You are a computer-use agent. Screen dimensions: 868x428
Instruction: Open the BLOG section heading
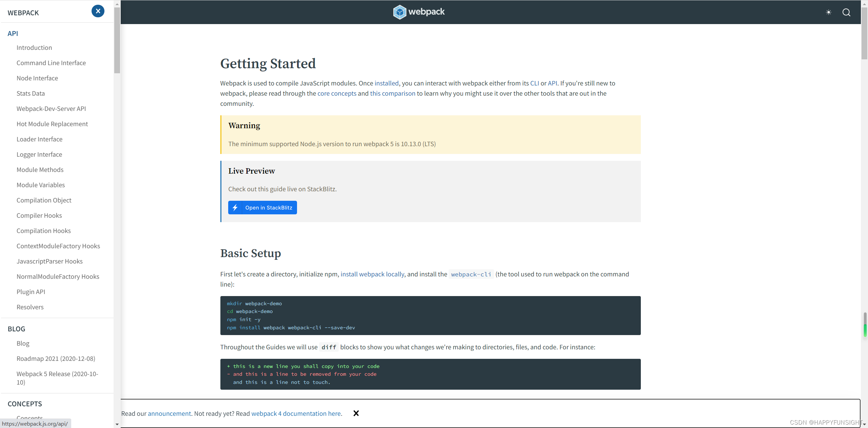pyautogui.click(x=16, y=329)
